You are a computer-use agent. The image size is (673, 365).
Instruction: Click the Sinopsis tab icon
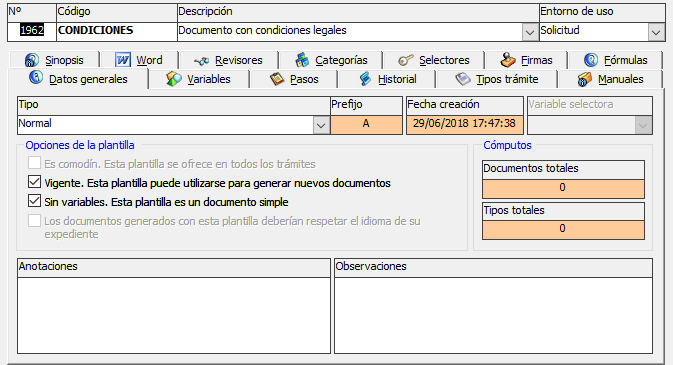tap(31, 60)
